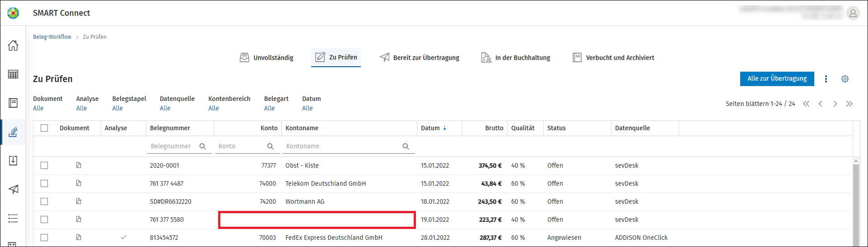The image size is (868, 247).
Task: Click analysis checkmark in row 813454572
Action: point(123,237)
